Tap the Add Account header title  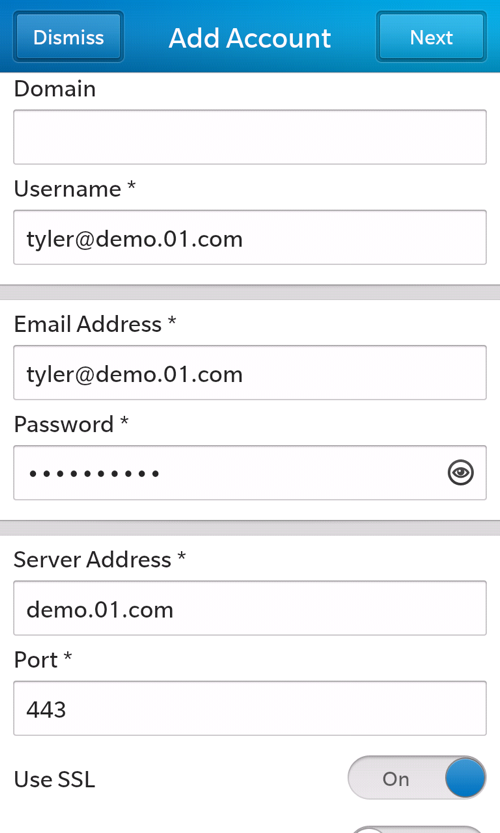click(x=250, y=38)
